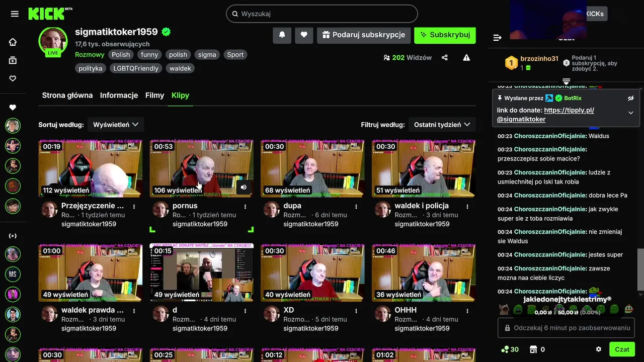Screen dimensions: 644x362
Task: Click the polityka tag
Action: tap(91, 68)
